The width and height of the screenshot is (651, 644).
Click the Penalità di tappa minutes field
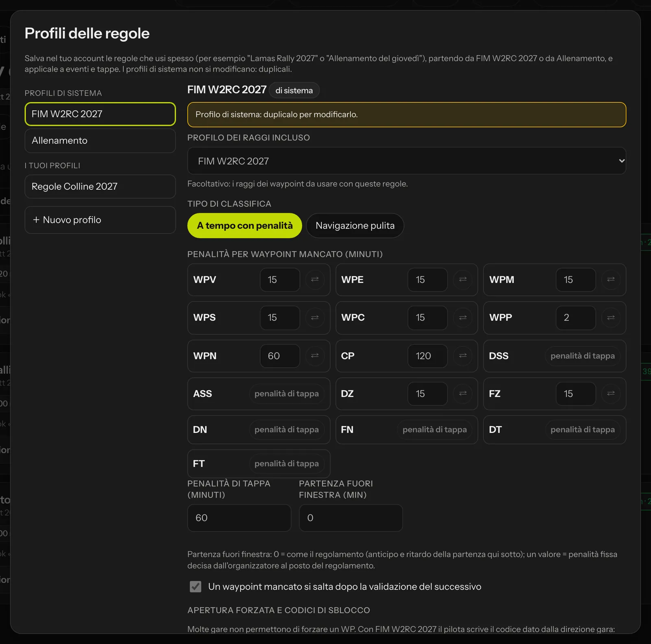pos(239,518)
